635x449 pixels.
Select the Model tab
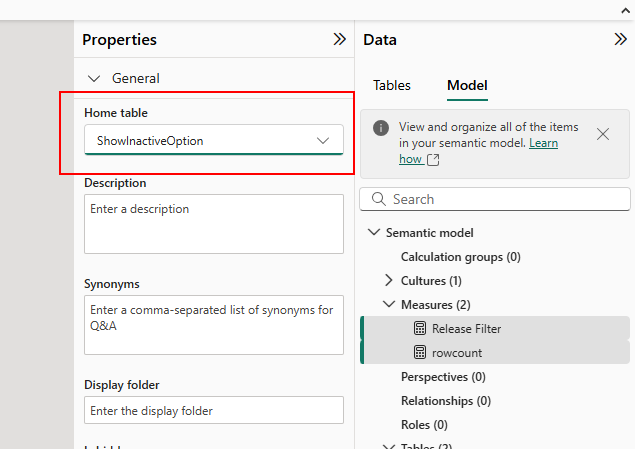coord(467,85)
